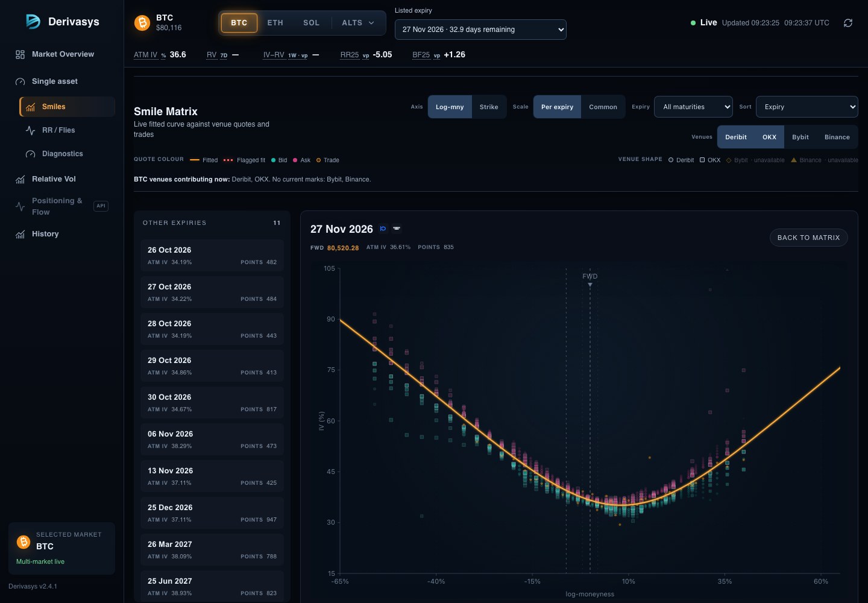The image size is (868, 603).
Task: Click the Back to Matrix button
Action: (x=809, y=238)
